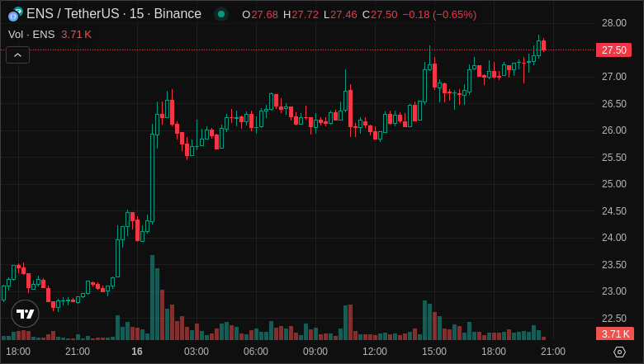Click the open price value O27.68
644x364 pixels.
[x=260, y=15]
